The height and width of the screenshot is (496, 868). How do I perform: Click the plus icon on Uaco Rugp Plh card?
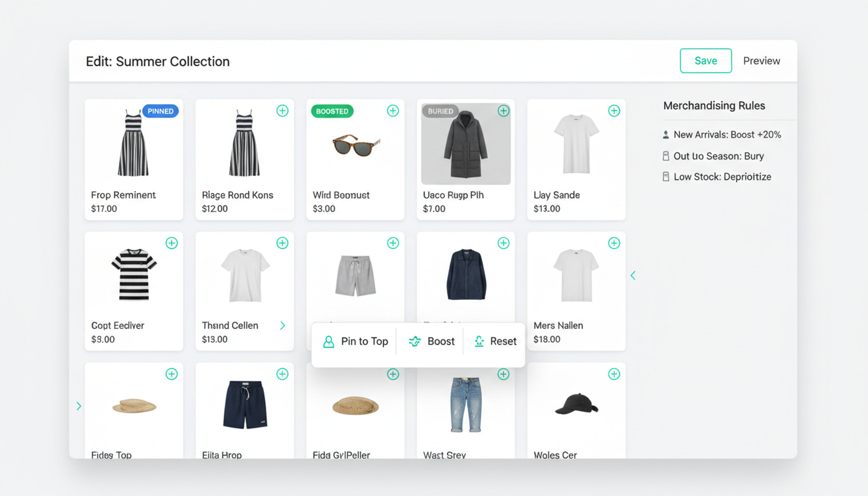click(503, 111)
